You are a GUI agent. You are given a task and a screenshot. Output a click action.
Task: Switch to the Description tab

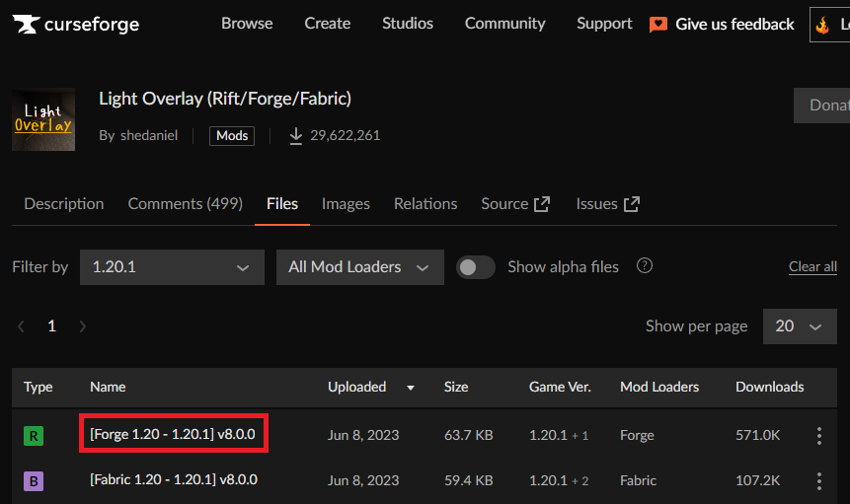tap(64, 204)
